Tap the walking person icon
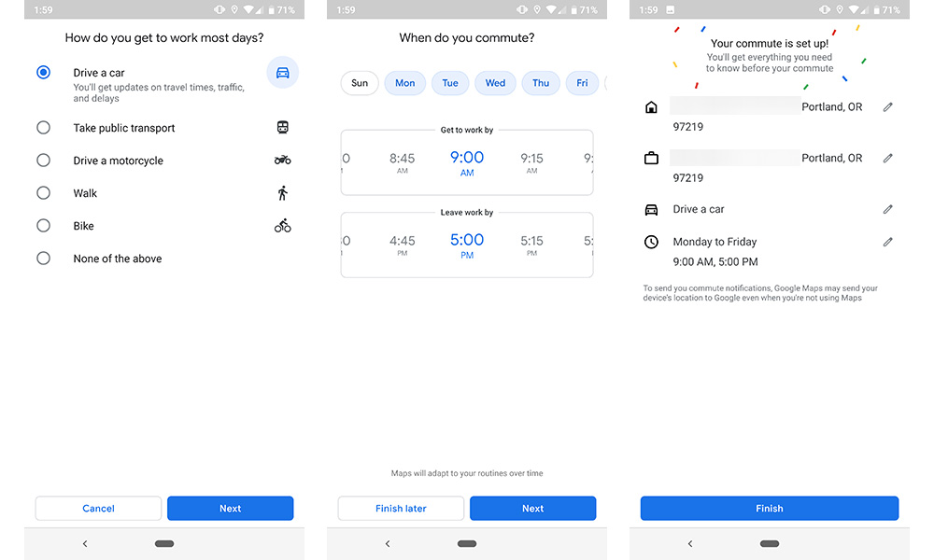This screenshot has height=560, width=934. (282, 193)
